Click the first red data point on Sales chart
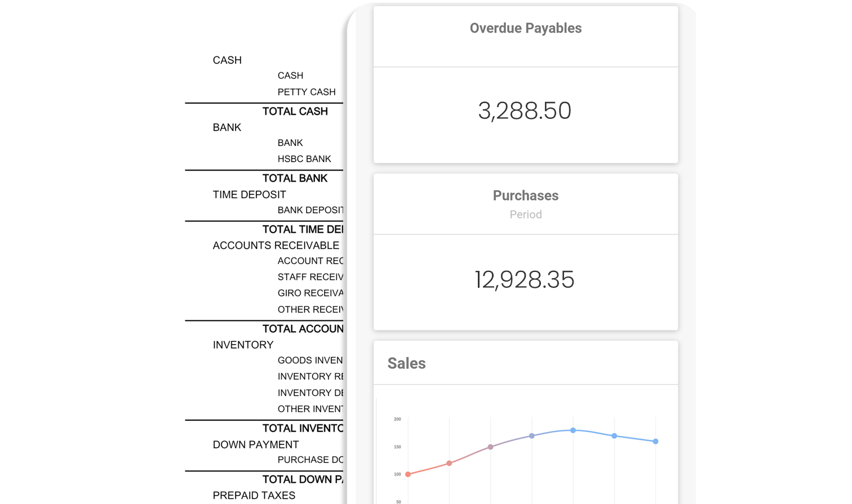Screen dimensions: 852x504 pyautogui.click(x=408, y=474)
